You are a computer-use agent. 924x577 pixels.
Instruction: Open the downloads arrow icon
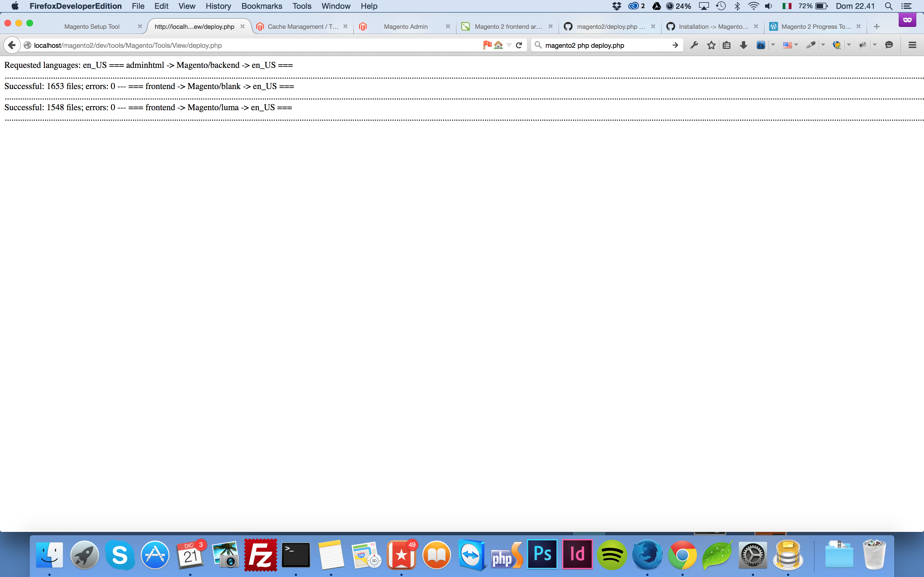[x=743, y=45]
